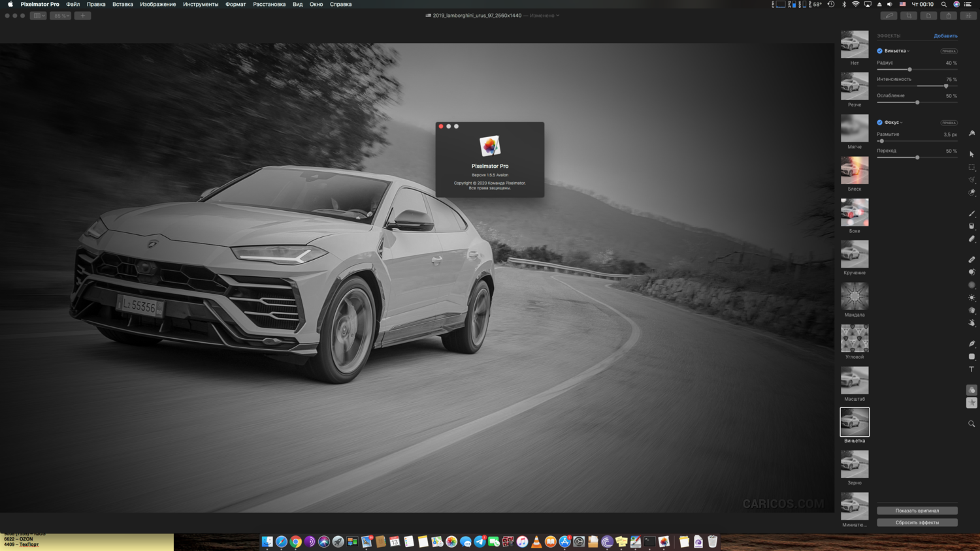Image resolution: width=980 pixels, height=551 pixels.
Task: Select the Quick Selection tool
Action: tap(972, 193)
